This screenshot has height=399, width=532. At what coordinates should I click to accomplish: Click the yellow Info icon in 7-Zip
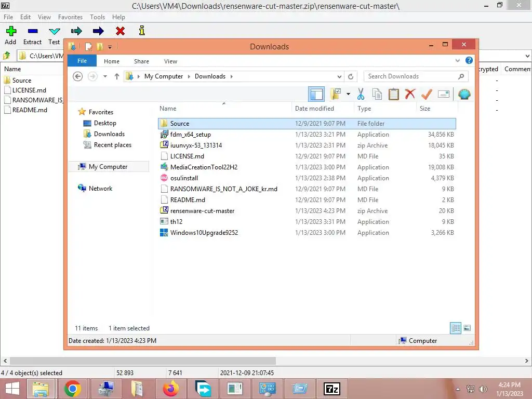(142, 31)
